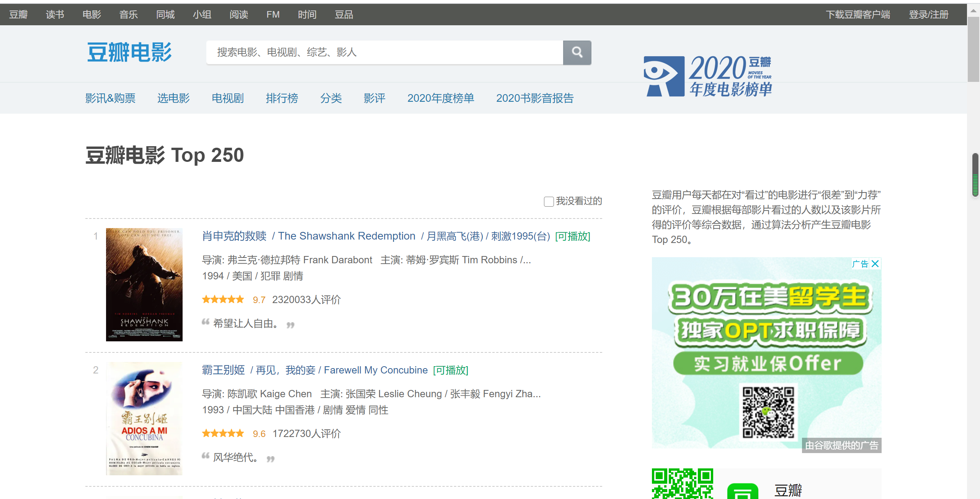Click 登录/注册 in the top bar
This screenshot has width=980, height=499.
point(929,15)
